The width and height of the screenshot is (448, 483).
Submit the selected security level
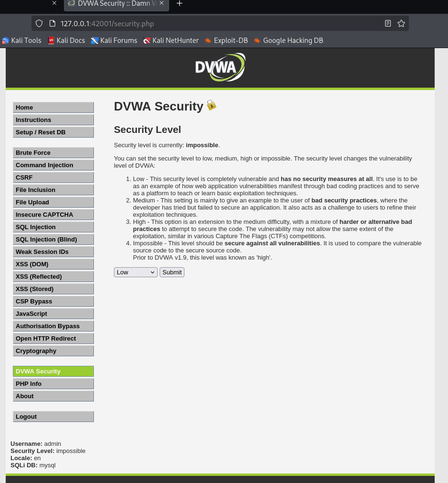click(x=172, y=272)
